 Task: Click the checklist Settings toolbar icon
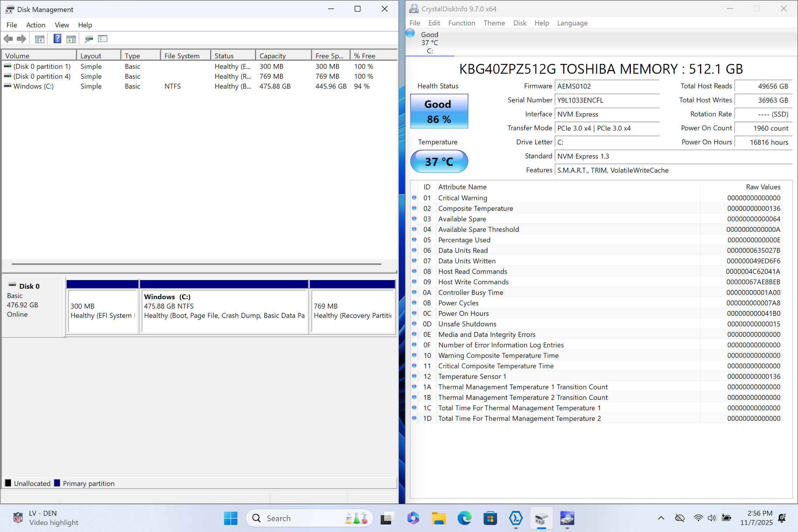pyautogui.click(x=103, y=39)
